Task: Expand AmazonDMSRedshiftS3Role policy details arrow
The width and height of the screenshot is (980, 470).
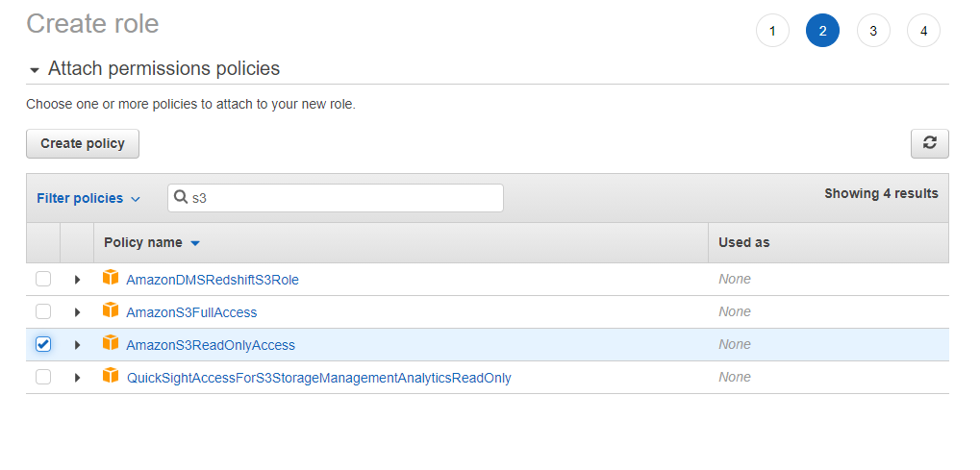Action: click(78, 280)
